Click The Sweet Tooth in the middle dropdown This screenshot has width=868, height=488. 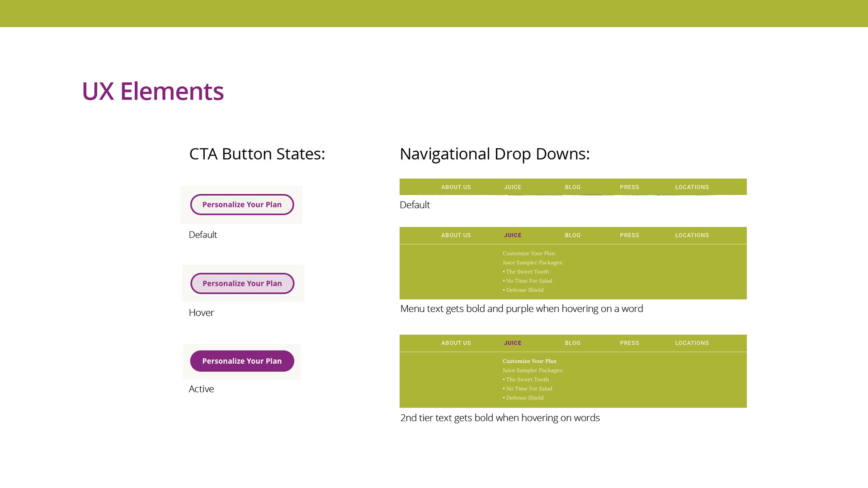[527, 272]
